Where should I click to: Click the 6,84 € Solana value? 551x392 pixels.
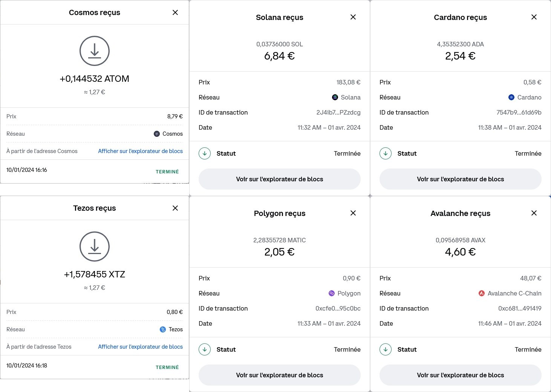pyautogui.click(x=280, y=56)
